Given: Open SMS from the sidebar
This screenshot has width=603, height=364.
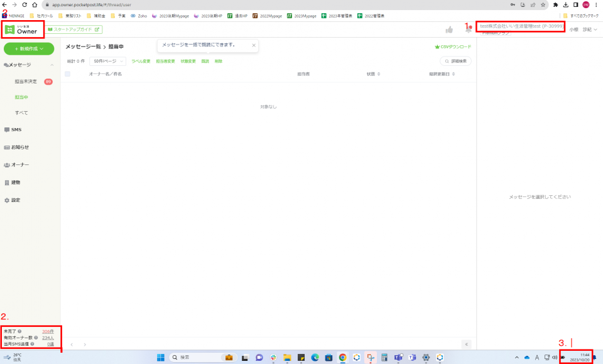Looking at the screenshot, I should [16, 130].
